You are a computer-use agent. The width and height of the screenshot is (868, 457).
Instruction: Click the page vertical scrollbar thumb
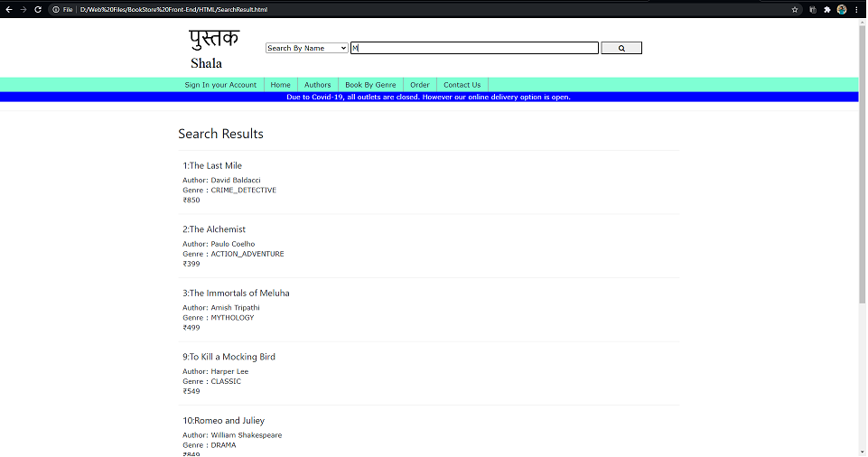click(863, 165)
